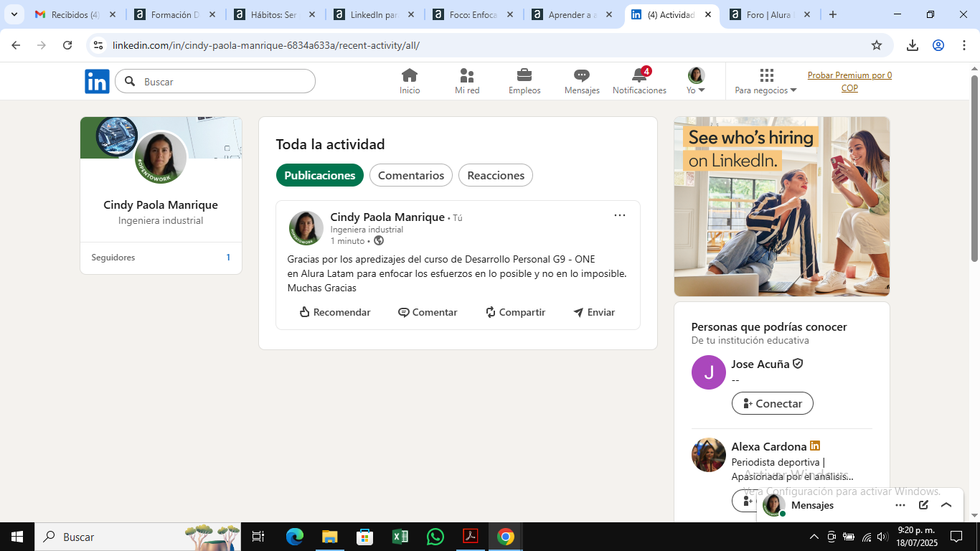
Task: Open Chrome downloads icon
Action: pyautogui.click(x=913, y=45)
